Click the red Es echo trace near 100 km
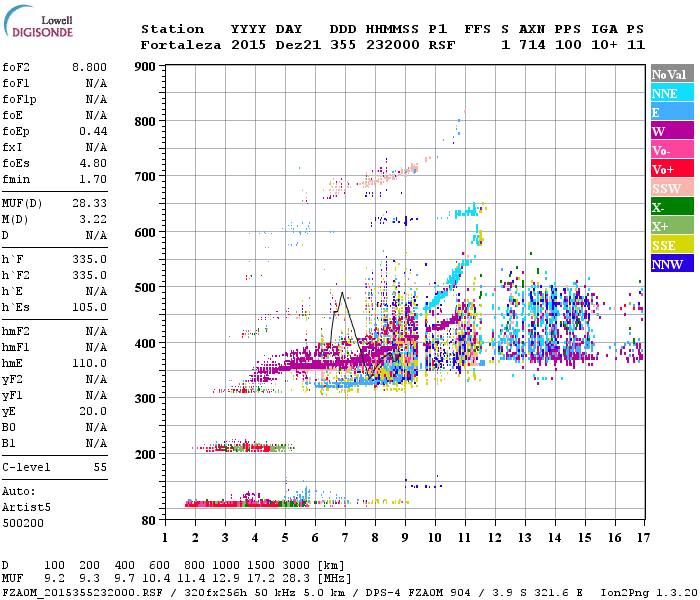 [246, 504]
